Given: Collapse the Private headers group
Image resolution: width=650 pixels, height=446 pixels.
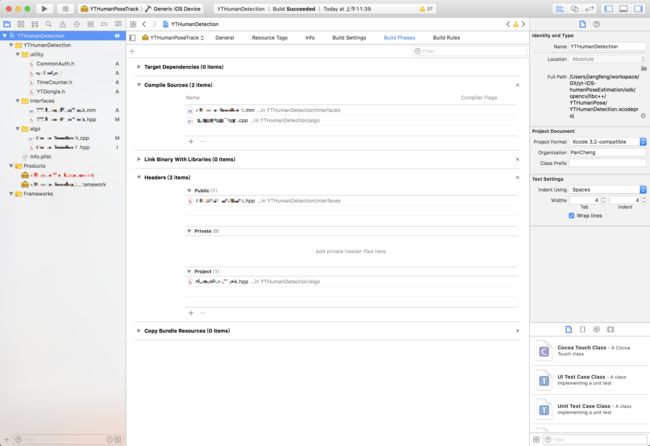Looking at the screenshot, I should click(x=189, y=231).
